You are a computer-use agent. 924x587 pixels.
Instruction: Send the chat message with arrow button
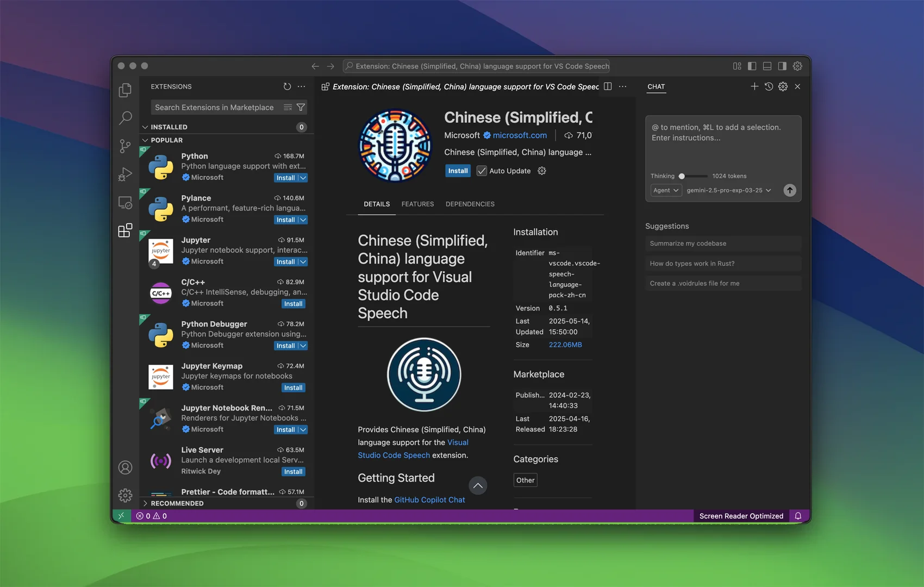click(x=790, y=190)
